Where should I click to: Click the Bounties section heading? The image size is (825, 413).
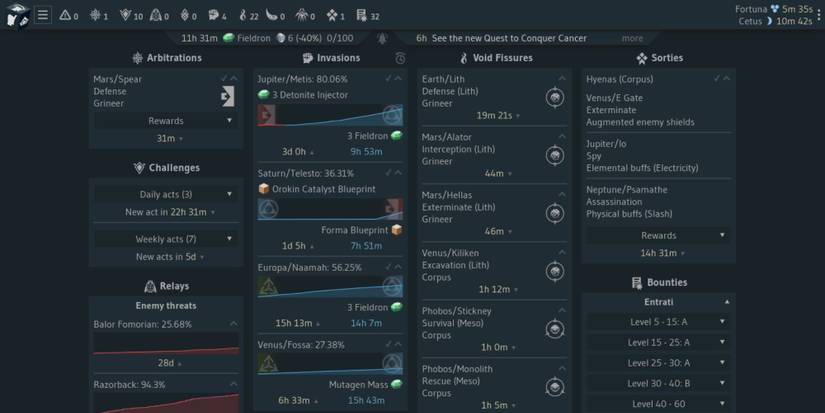pyautogui.click(x=659, y=283)
